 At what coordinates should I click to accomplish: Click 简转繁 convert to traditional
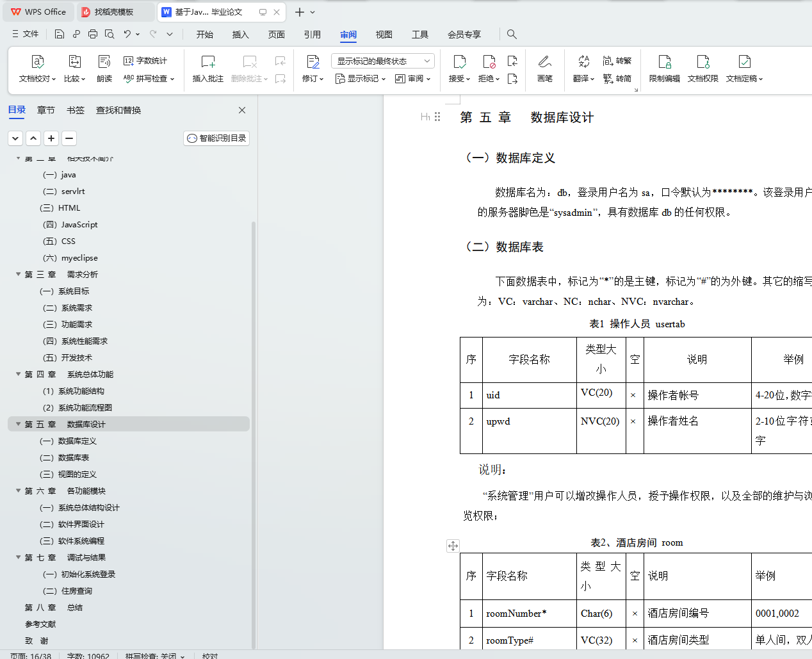pos(617,61)
